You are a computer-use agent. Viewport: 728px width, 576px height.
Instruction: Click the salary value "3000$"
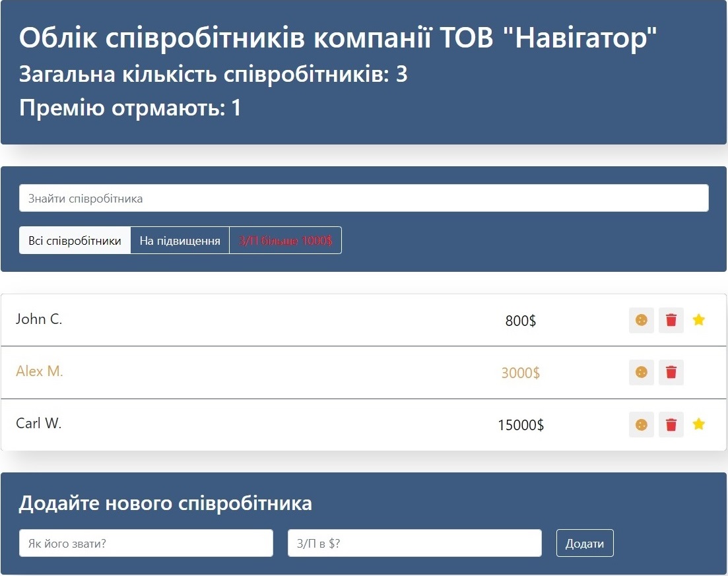(521, 373)
